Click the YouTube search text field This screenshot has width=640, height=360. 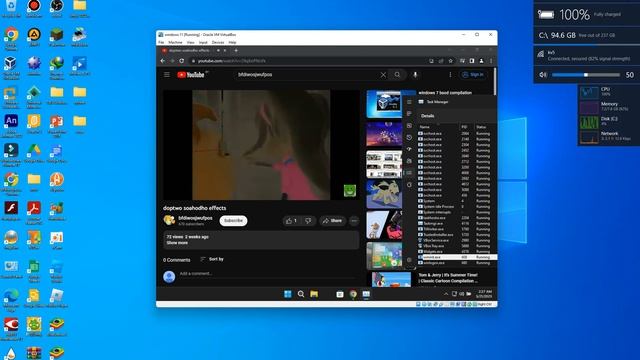[x=308, y=75]
